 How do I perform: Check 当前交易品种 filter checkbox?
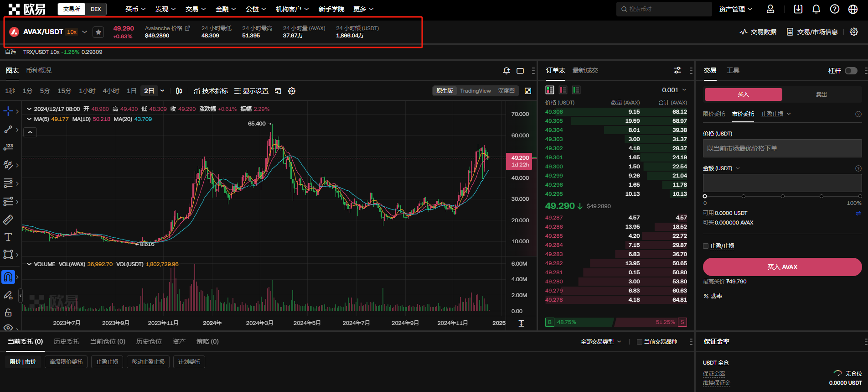point(640,342)
